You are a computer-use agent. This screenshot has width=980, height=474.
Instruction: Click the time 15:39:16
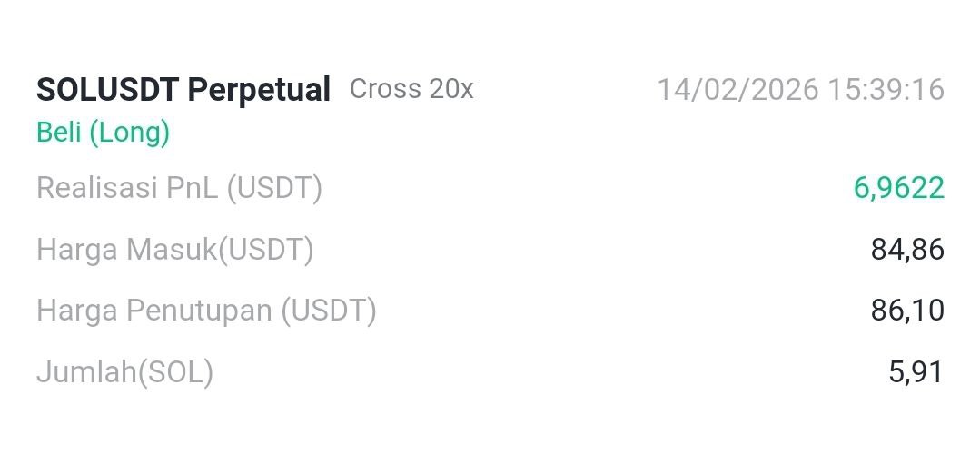click(883, 90)
